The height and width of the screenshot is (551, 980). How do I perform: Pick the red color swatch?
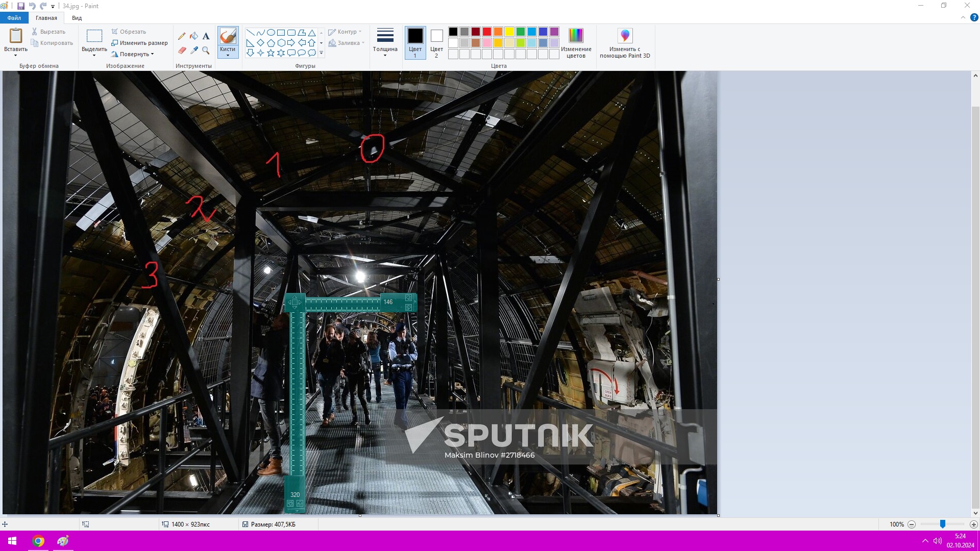pyautogui.click(x=486, y=32)
